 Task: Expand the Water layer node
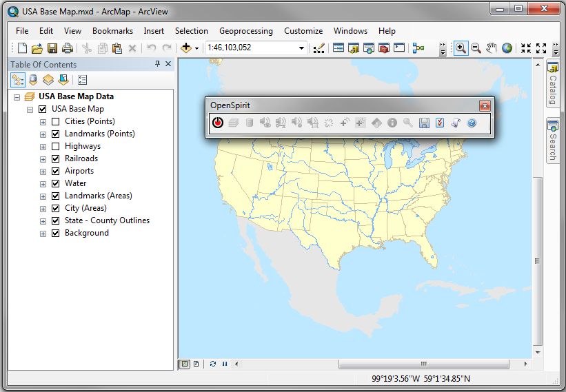43,184
